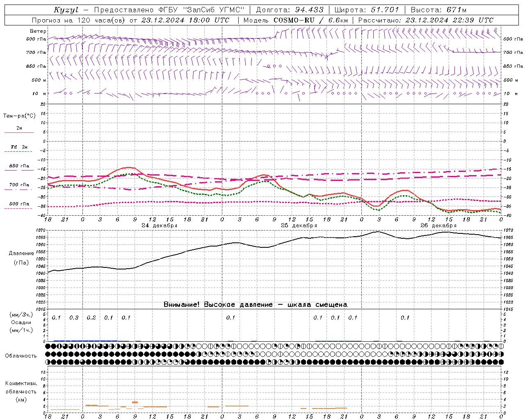525x420 pixels.
Task: Click the Осадки precipitation label
Action: [21, 322]
